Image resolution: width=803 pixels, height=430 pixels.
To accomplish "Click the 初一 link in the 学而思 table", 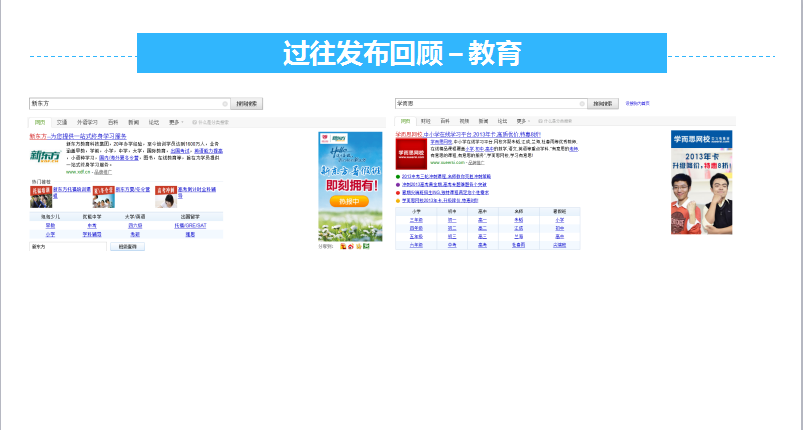I will pos(452,220).
